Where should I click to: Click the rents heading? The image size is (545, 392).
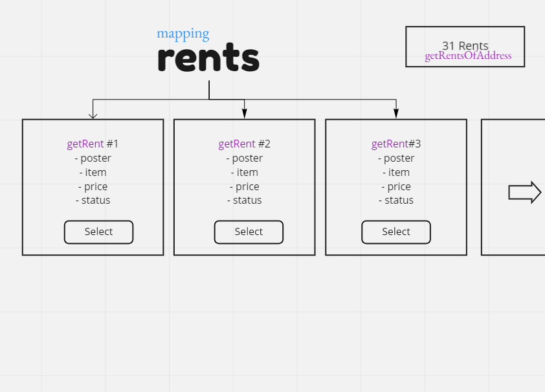pos(208,57)
